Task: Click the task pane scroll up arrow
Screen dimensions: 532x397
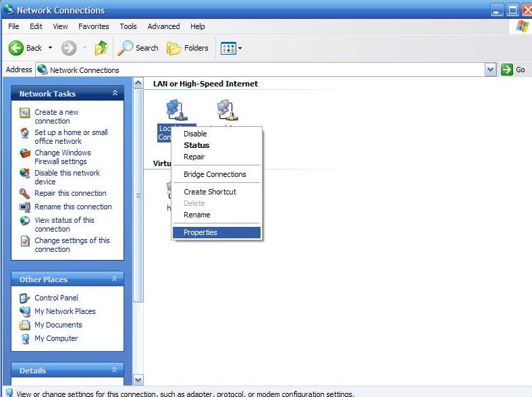Action: (x=138, y=83)
